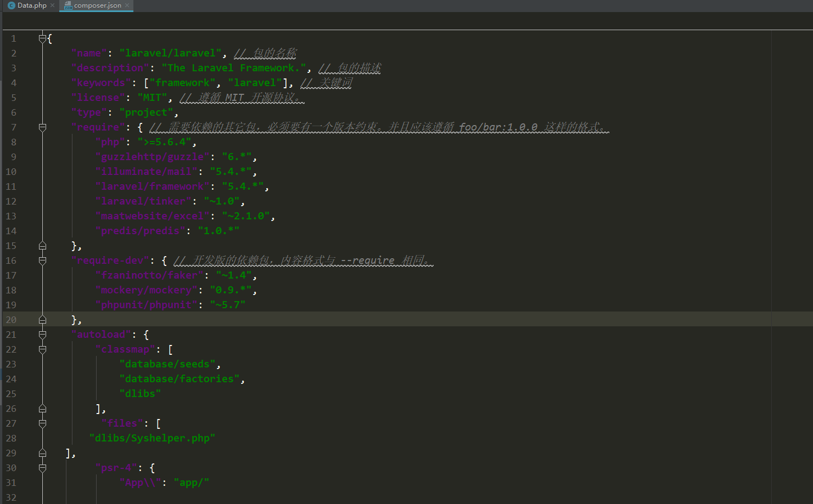The image size is (813, 504).
Task: Click the "phpunit/phpunit" key
Action: coord(146,305)
